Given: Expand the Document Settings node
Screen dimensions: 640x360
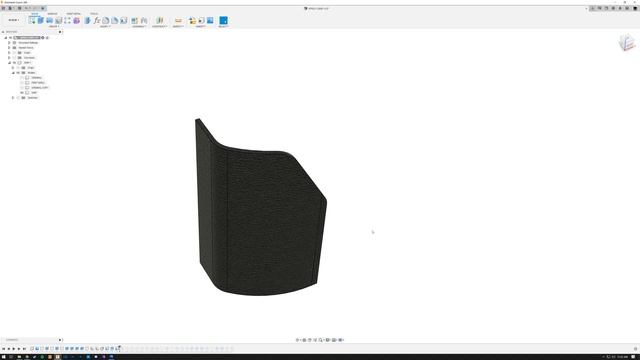Looking at the screenshot, I should pos(9,42).
